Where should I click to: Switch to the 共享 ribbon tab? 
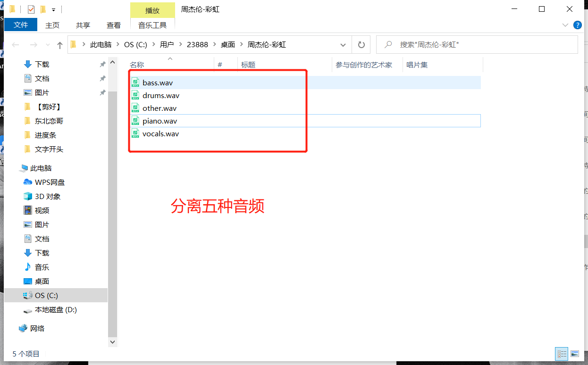83,25
